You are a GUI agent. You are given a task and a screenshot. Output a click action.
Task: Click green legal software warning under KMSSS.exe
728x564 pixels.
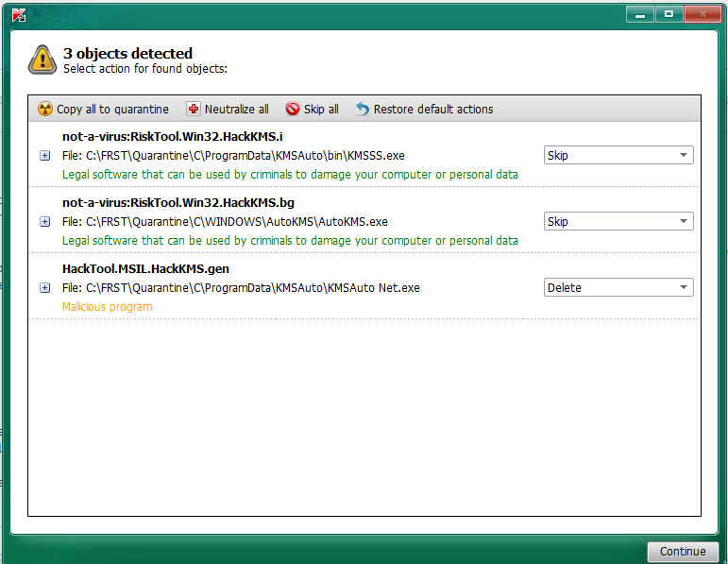pyautogui.click(x=290, y=175)
